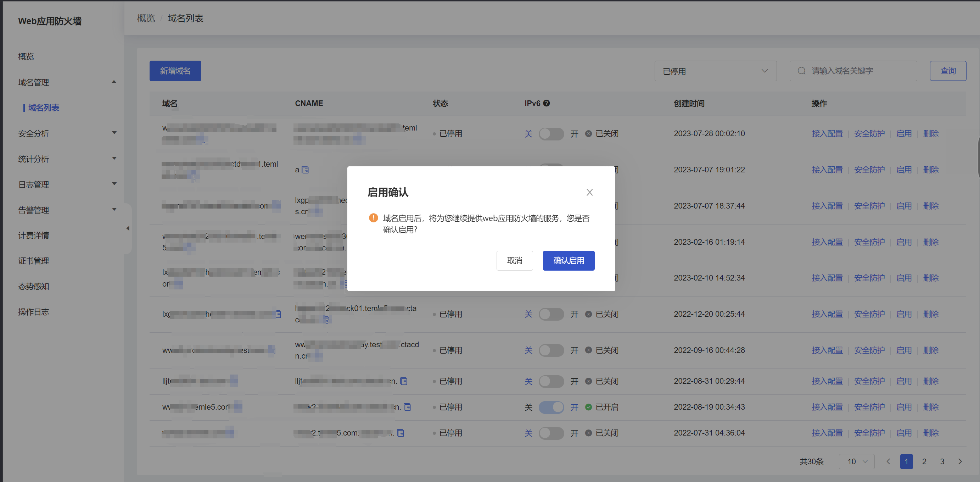Turn off the IPv6 switch for the 2022-08-19 row
This screenshot has height=482, width=980.
pos(551,407)
